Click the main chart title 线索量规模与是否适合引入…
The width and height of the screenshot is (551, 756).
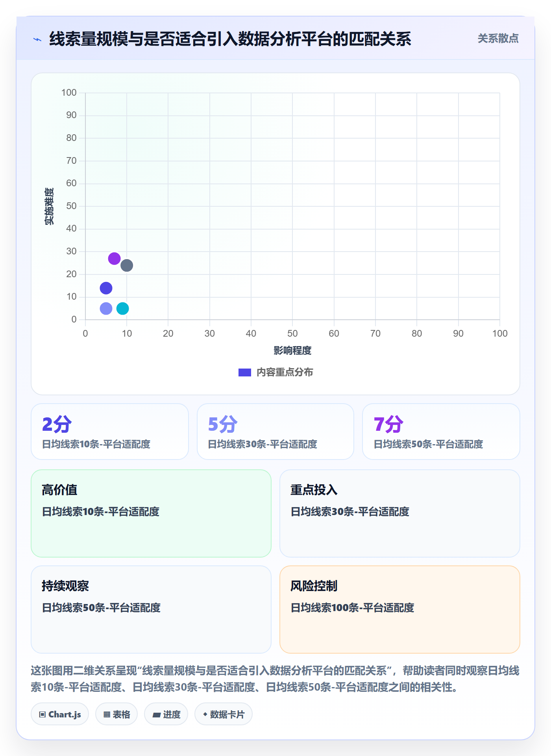click(230, 39)
